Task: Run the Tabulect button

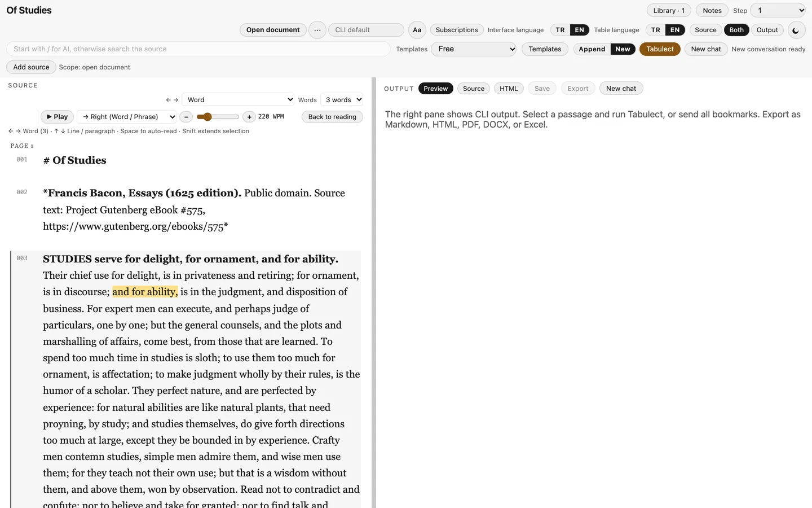Action: pyautogui.click(x=660, y=49)
